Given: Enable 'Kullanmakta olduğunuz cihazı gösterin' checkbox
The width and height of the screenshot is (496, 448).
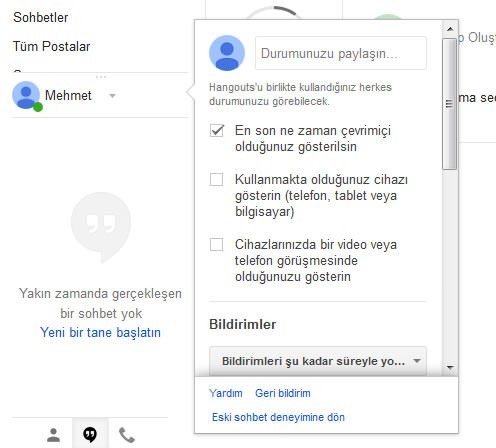Looking at the screenshot, I should click(x=217, y=179).
